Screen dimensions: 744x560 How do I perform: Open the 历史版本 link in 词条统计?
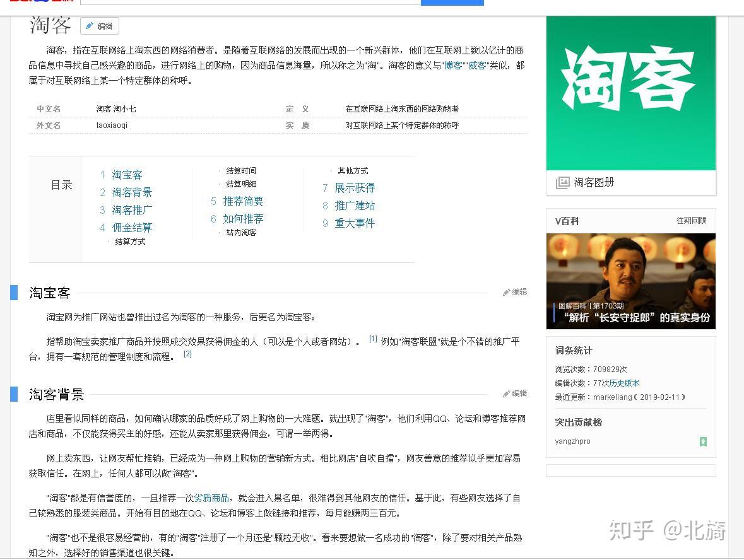[x=625, y=383]
